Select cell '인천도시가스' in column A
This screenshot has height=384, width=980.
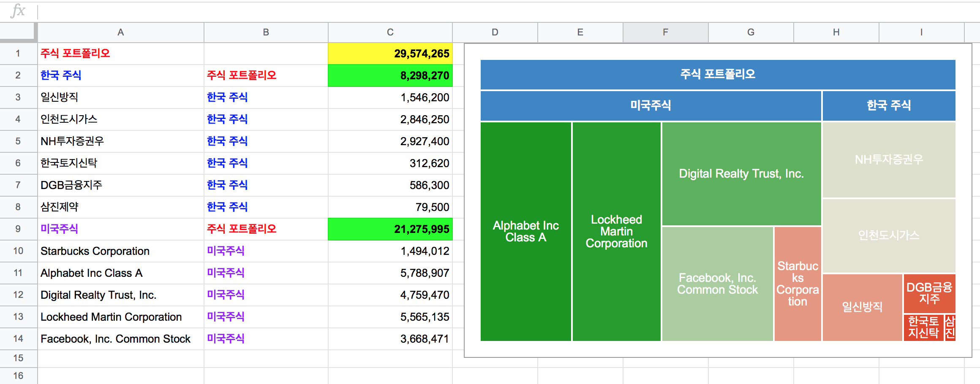[121, 119]
